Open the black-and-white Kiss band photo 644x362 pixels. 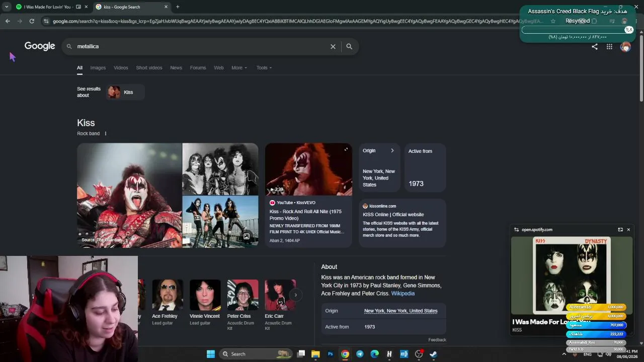pyautogui.click(x=220, y=169)
